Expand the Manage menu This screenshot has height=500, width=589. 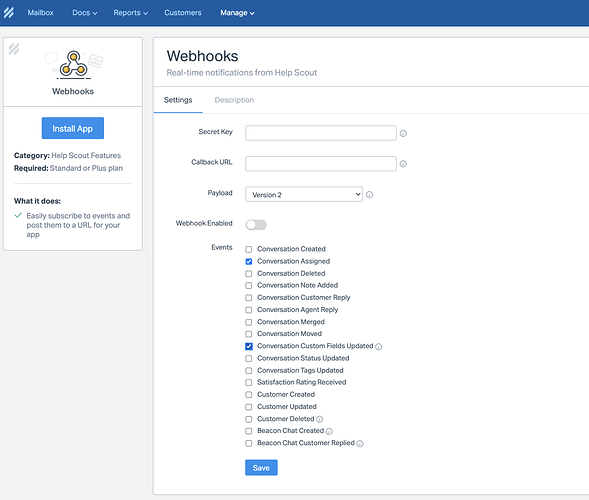(237, 13)
